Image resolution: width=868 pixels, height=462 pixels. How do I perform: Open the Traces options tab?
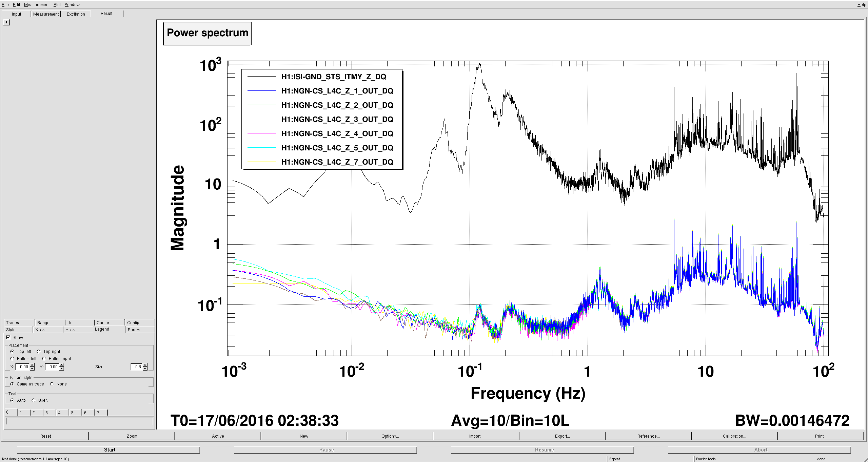[19, 323]
